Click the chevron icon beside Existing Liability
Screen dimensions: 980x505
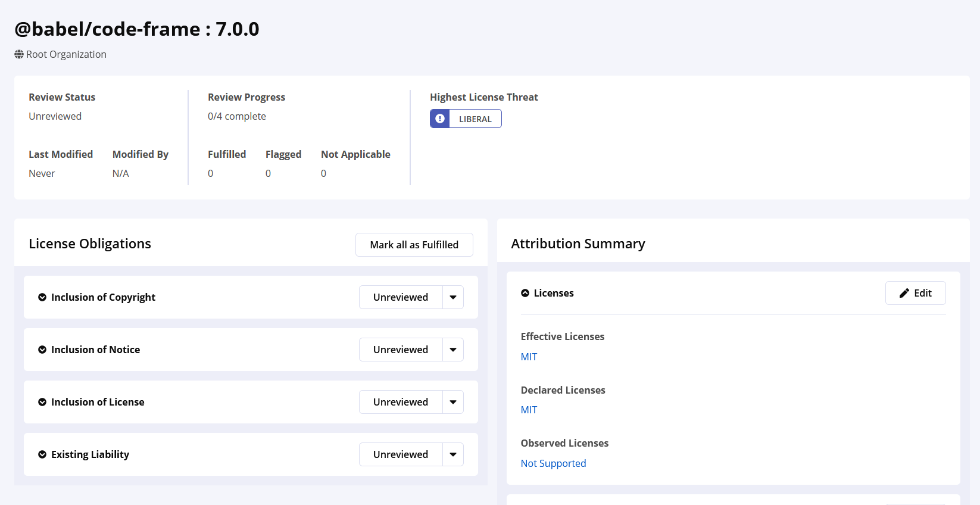42,454
